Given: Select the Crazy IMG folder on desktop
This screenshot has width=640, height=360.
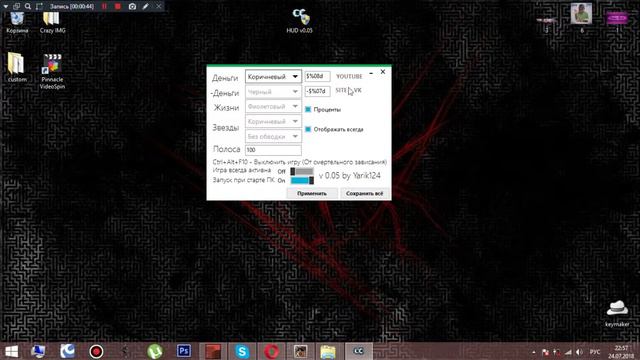Looking at the screenshot, I should coord(52,23).
